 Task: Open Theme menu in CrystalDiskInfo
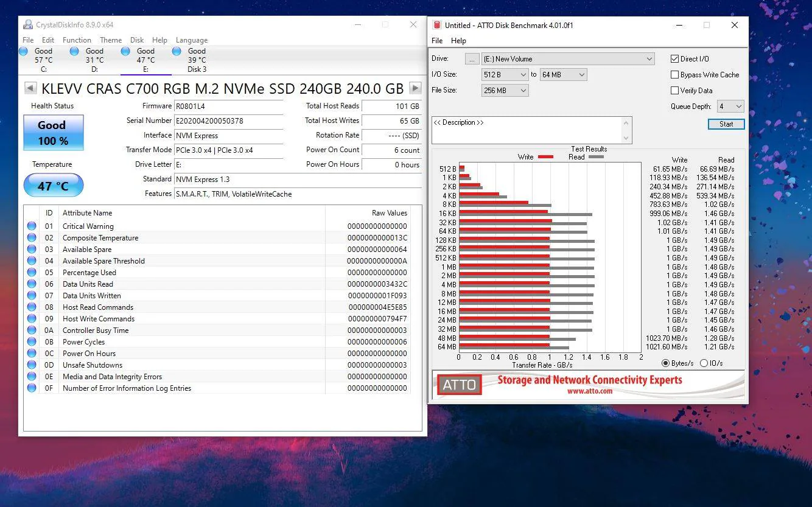click(111, 40)
